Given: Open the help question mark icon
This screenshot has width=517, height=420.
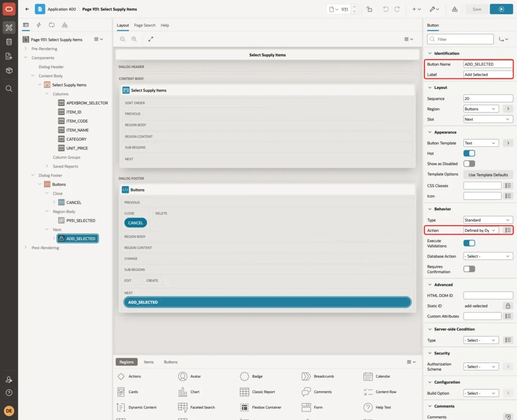Looking at the screenshot, I should coord(9,393).
